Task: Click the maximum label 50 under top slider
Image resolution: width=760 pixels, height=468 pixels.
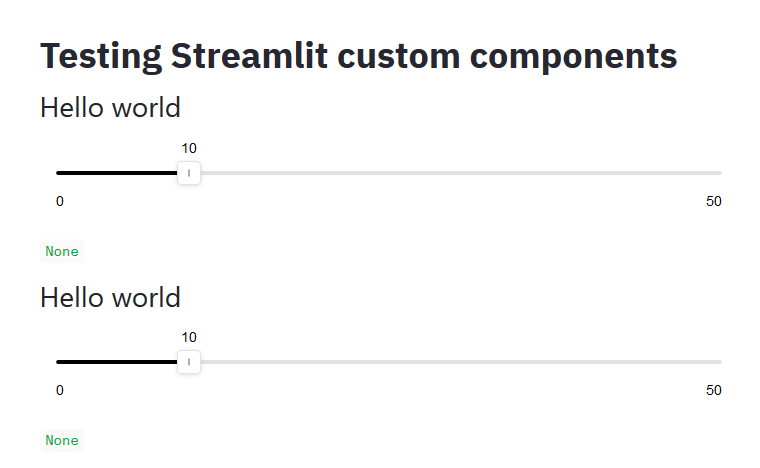Action: coord(713,202)
